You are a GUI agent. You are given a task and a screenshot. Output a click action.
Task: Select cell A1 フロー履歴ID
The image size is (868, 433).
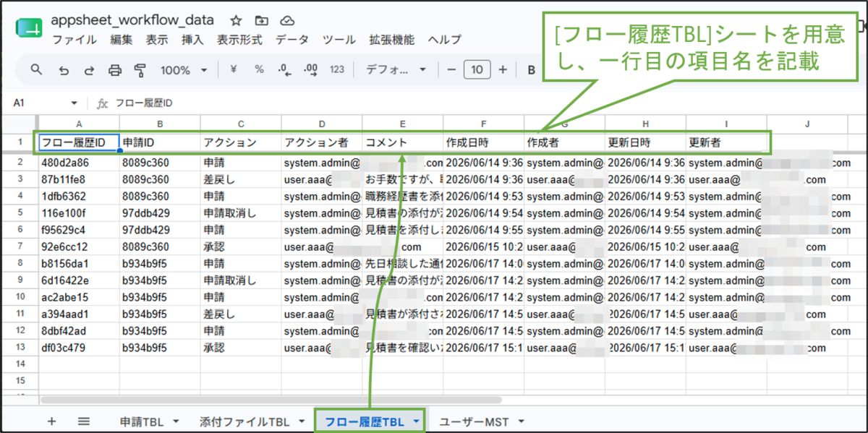click(79, 142)
